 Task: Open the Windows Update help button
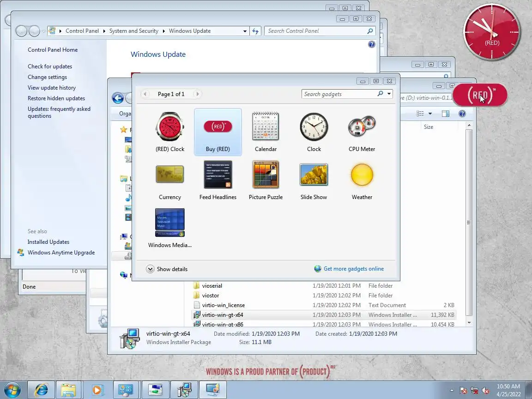[x=371, y=44]
